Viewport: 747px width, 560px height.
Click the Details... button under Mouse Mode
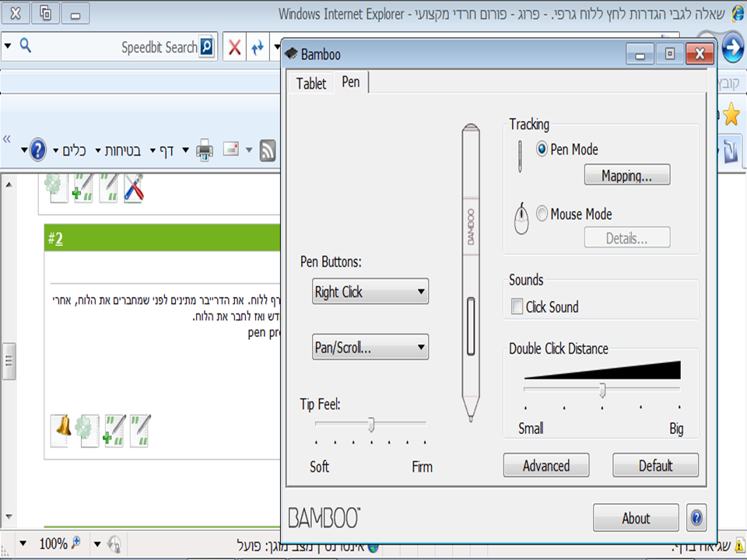pyautogui.click(x=627, y=237)
